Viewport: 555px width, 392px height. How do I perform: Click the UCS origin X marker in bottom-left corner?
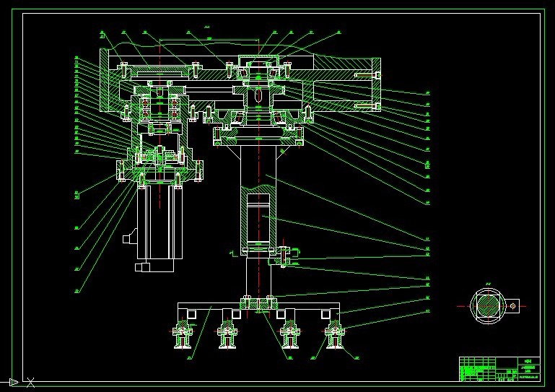[30, 383]
